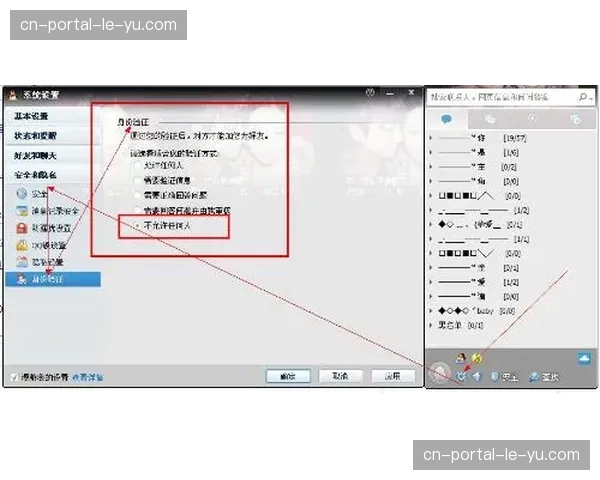Switch to the last tab of contact panel
This screenshot has width=600, height=480.
click(x=575, y=119)
